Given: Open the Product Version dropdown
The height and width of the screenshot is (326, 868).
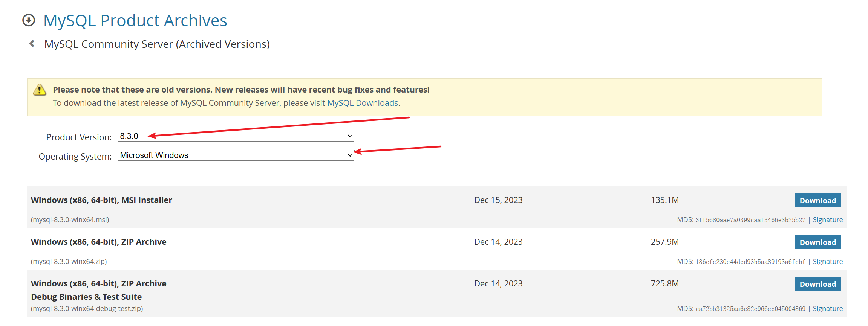Looking at the screenshot, I should point(236,136).
